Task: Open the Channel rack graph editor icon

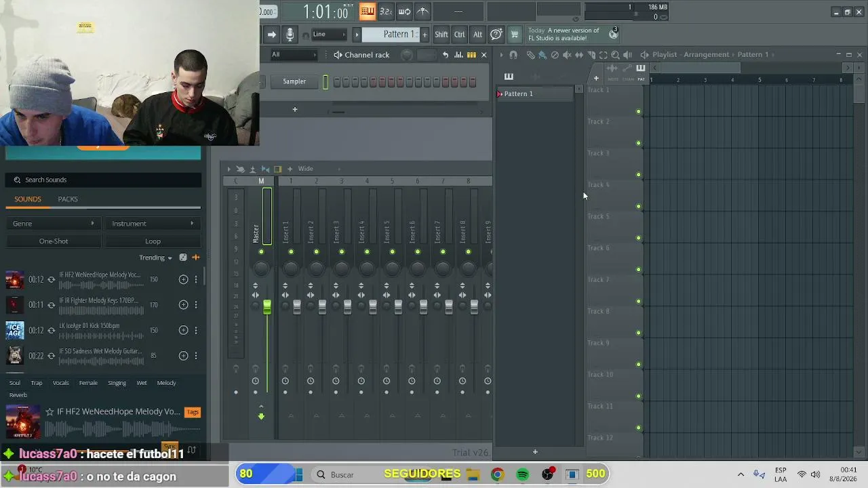Action: (458, 55)
